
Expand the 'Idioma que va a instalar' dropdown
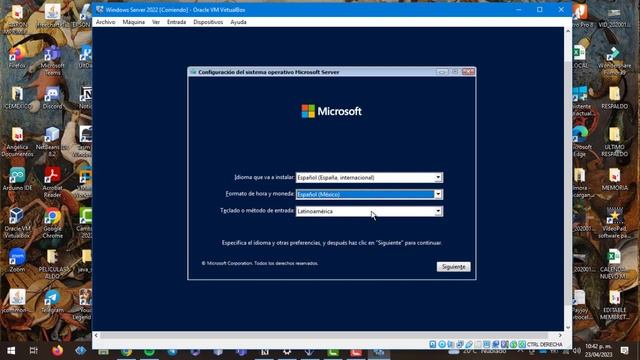point(438,178)
